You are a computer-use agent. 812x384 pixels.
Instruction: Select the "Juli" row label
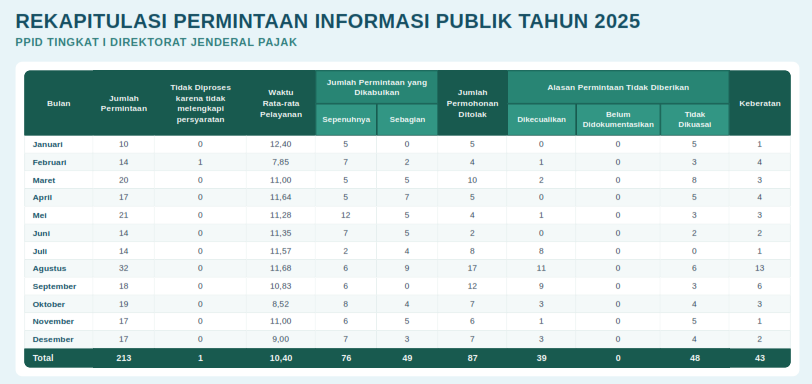[41, 251]
